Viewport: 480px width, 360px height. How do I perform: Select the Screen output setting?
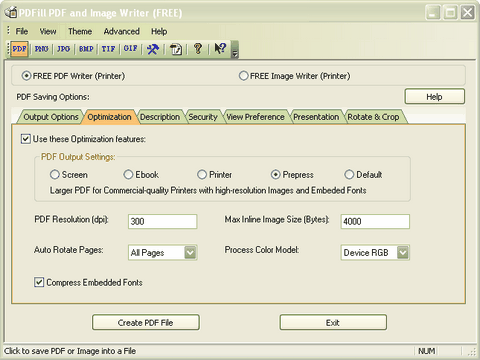click(x=68, y=174)
